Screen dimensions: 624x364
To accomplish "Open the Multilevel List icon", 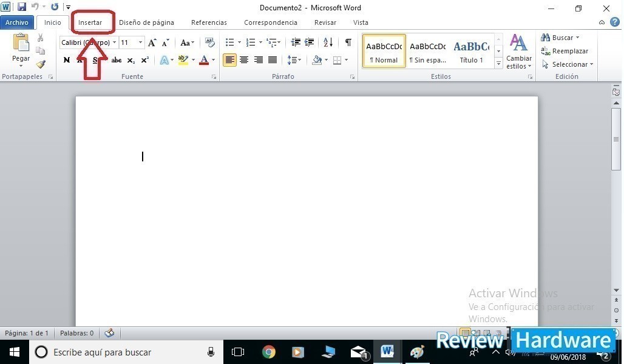I will pos(272,42).
